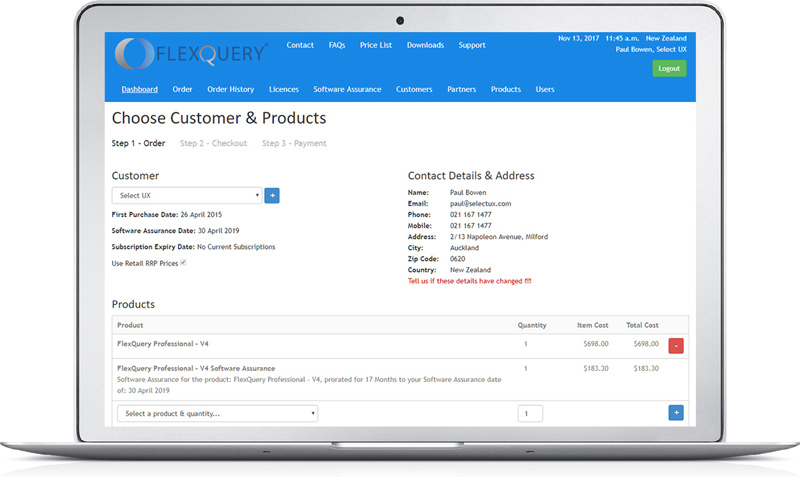Open the Price List link
Viewport: 800px width, 477px height.
point(376,45)
